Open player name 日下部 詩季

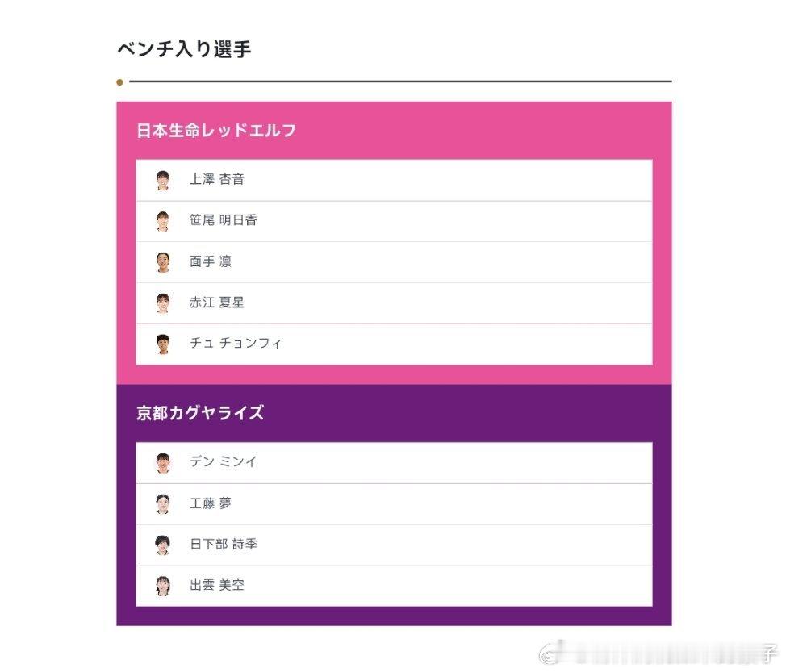point(224,545)
